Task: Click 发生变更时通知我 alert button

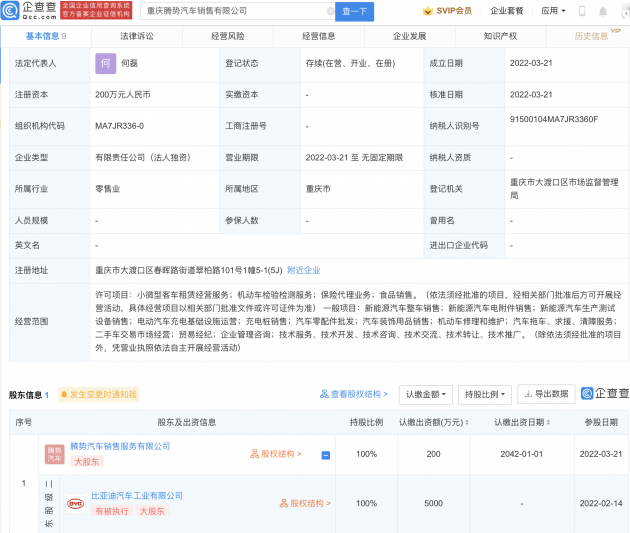Action: 99,394
